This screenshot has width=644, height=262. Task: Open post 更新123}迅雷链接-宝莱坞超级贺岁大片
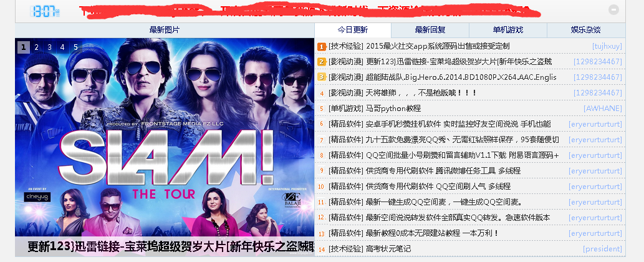point(459,62)
